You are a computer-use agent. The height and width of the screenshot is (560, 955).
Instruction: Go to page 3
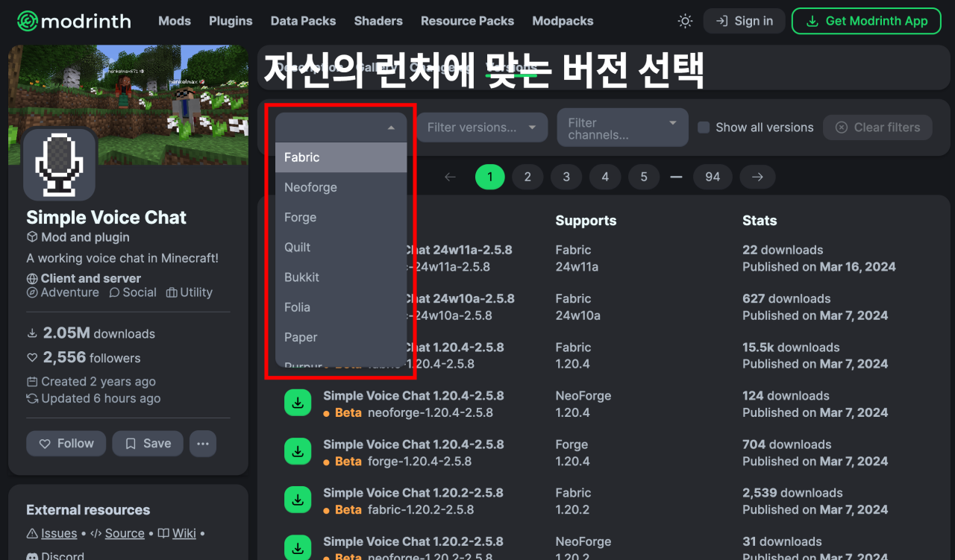tap(566, 177)
